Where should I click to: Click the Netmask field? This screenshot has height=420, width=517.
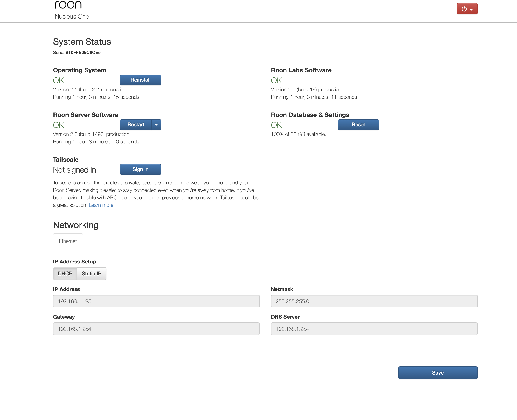(374, 301)
